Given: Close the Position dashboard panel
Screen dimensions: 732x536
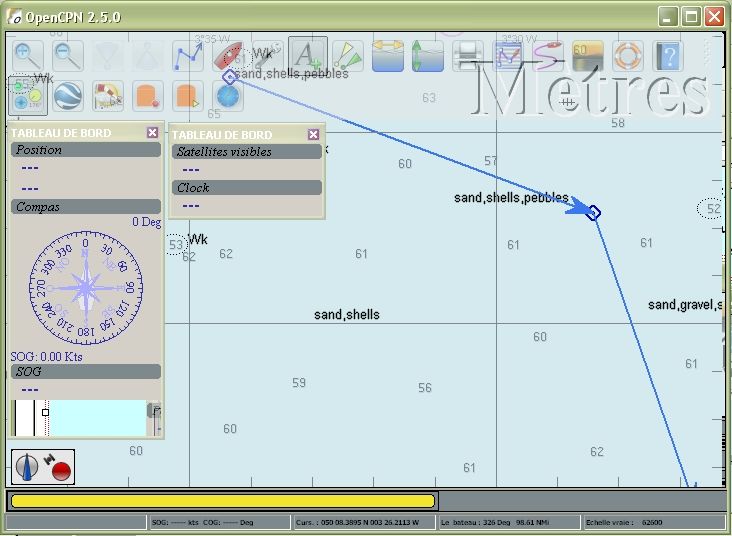Looking at the screenshot, I should point(152,133).
